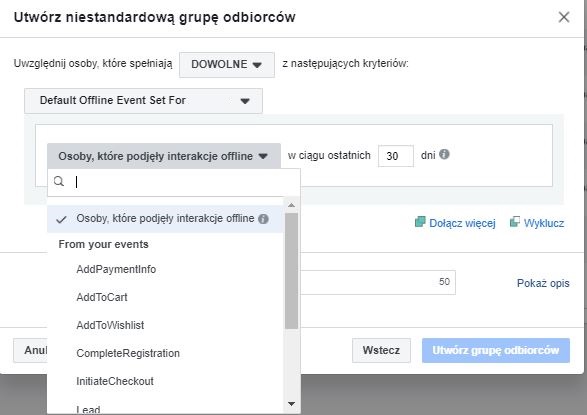Click the dropdown list scrollbar thumb

(291, 271)
